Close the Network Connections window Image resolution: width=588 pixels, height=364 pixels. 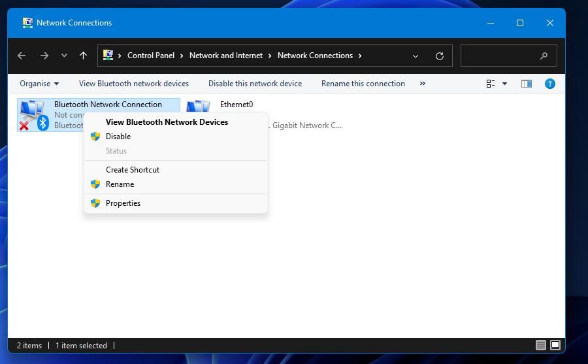click(549, 23)
